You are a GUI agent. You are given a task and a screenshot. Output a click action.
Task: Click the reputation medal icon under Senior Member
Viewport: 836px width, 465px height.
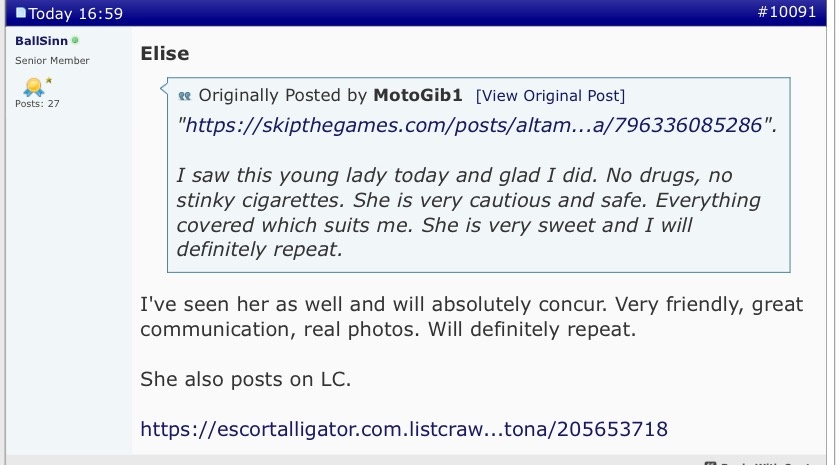[x=36, y=86]
